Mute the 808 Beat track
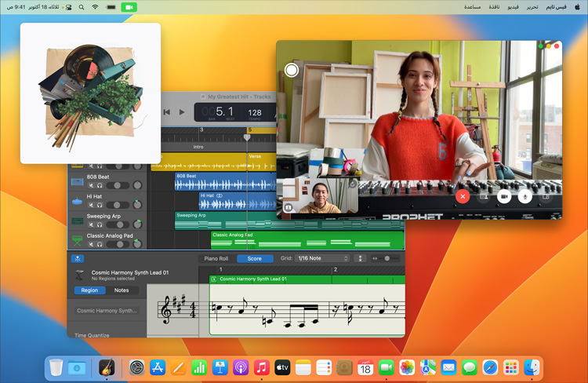This screenshot has height=383, width=588. coord(91,186)
